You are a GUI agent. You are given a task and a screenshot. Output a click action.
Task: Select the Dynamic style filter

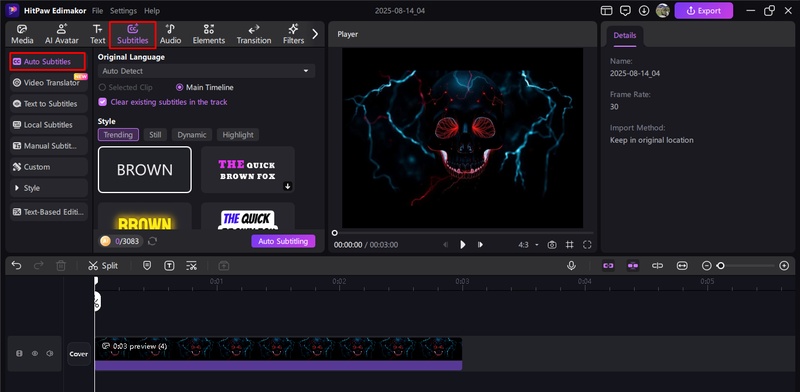click(x=192, y=135)
